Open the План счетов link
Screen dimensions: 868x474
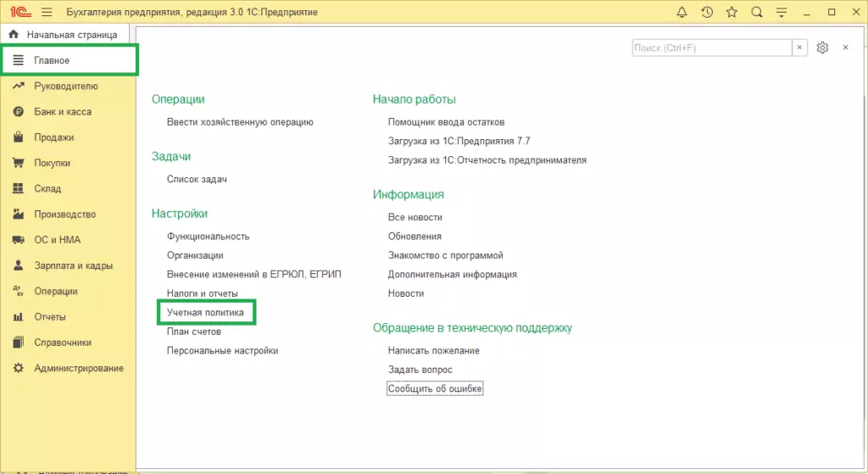click(x=194, y=332)
